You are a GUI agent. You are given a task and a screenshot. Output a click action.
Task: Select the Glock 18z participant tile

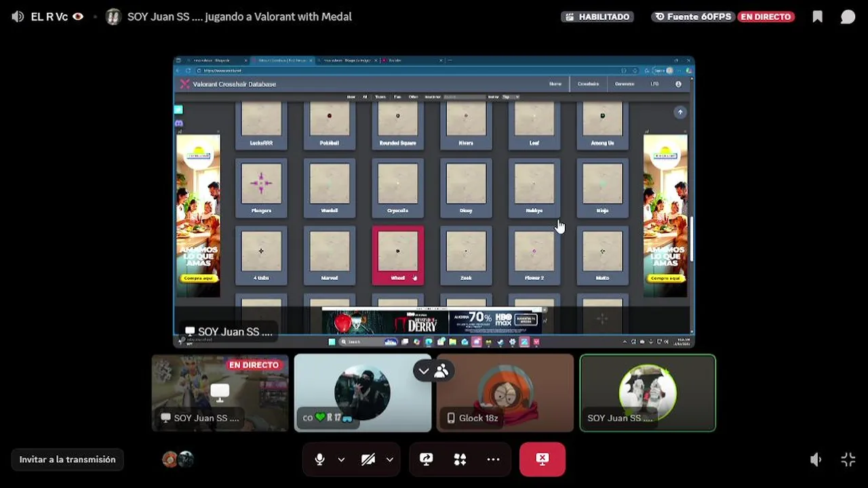point(505,393)
